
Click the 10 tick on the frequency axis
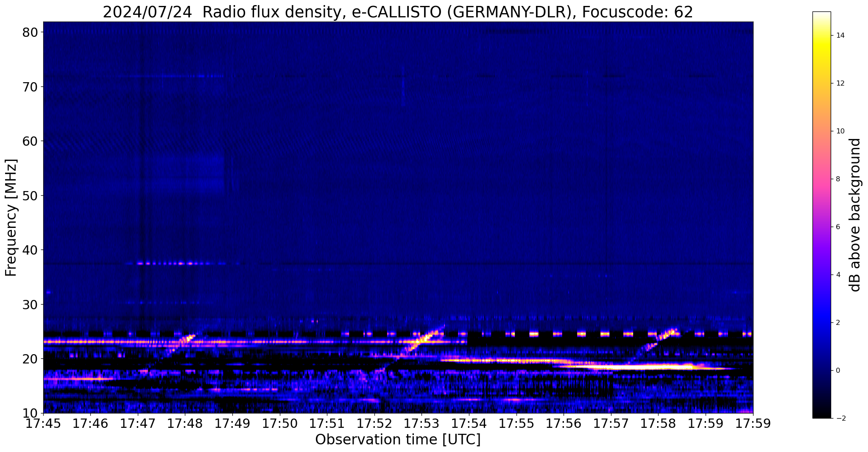pos(31,413)
